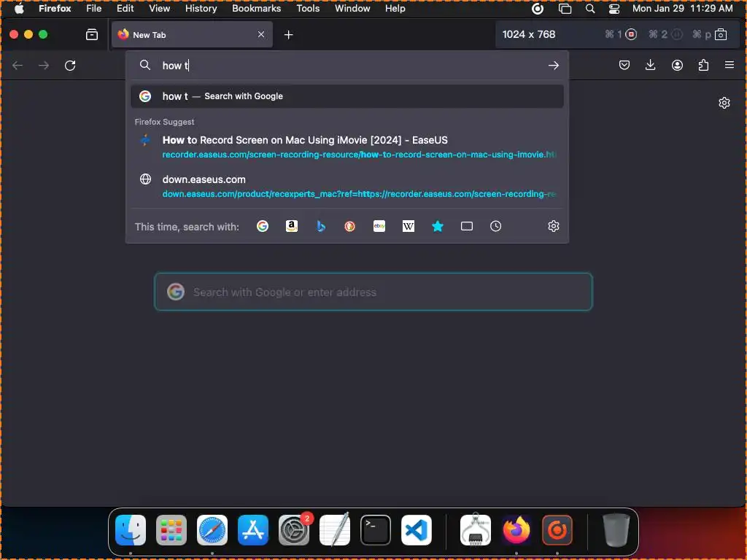Open System Information from the Dock
This screenshot has height=560, width=747.
(x=476, y=530)
